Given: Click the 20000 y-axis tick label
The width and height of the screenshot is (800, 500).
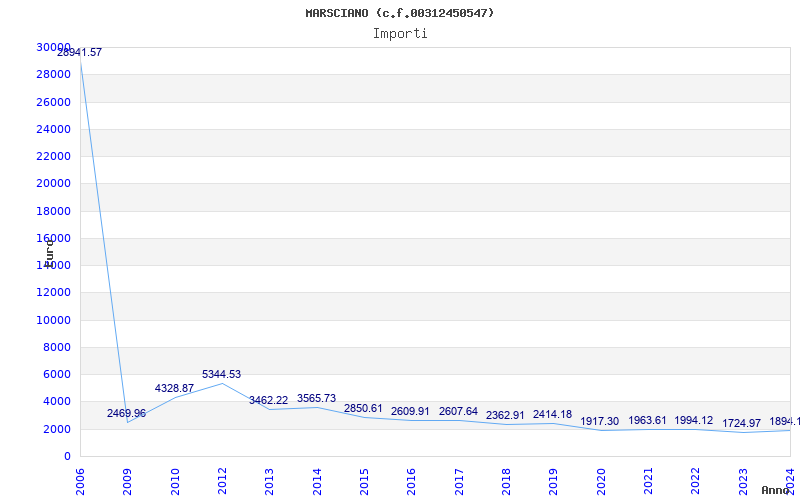Looking at the screenshot, I should [53, 183].
